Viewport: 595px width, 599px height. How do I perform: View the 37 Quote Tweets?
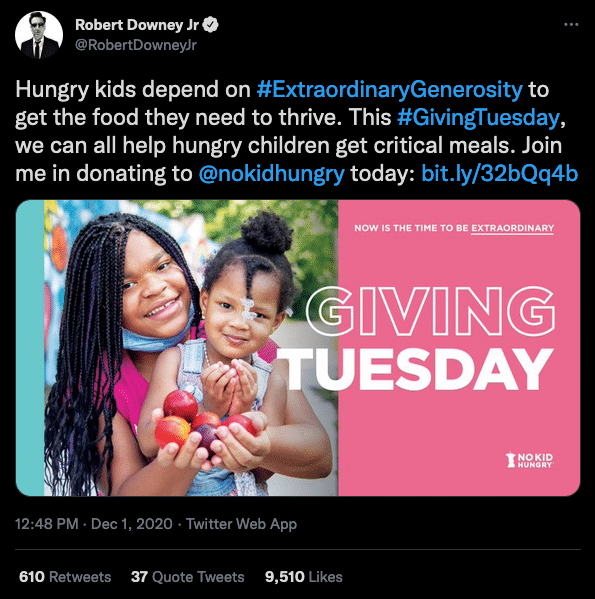(x=188, y=576)
